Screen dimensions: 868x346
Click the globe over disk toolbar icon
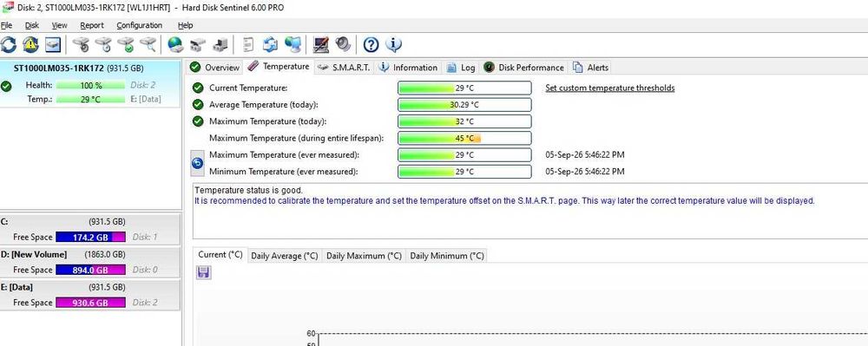[x=175, y=44]
